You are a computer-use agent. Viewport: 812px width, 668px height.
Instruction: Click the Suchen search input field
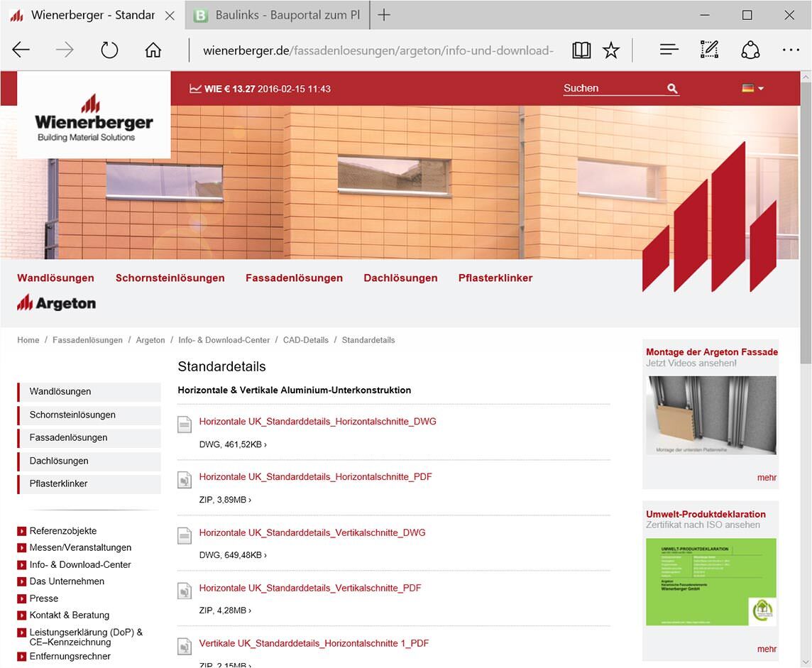point(615,89)
